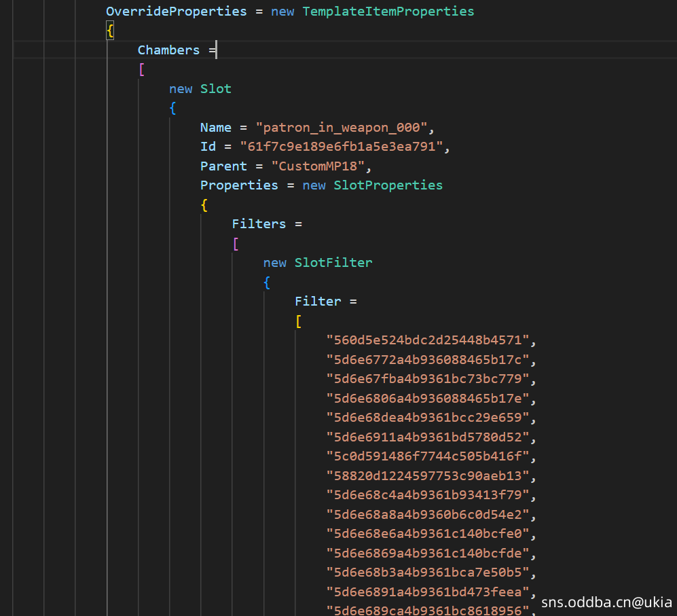Click the Name property in the Slot

coord(215,128)
